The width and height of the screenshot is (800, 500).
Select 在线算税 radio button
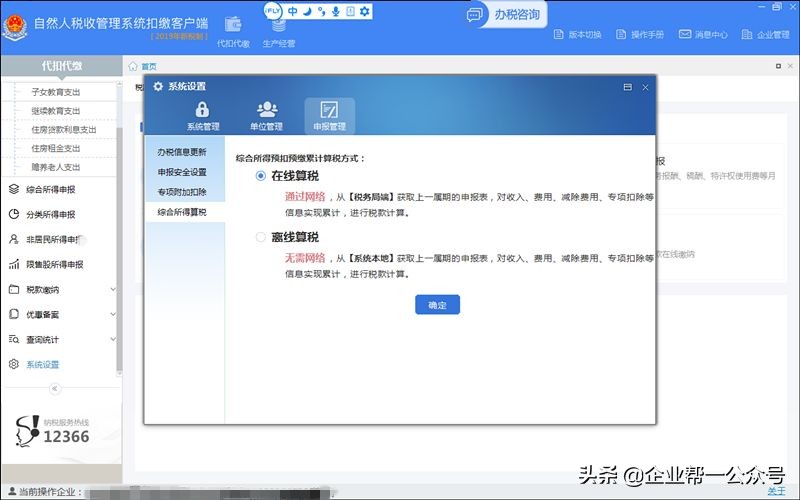pyautogui.click(x=261, y=176)
